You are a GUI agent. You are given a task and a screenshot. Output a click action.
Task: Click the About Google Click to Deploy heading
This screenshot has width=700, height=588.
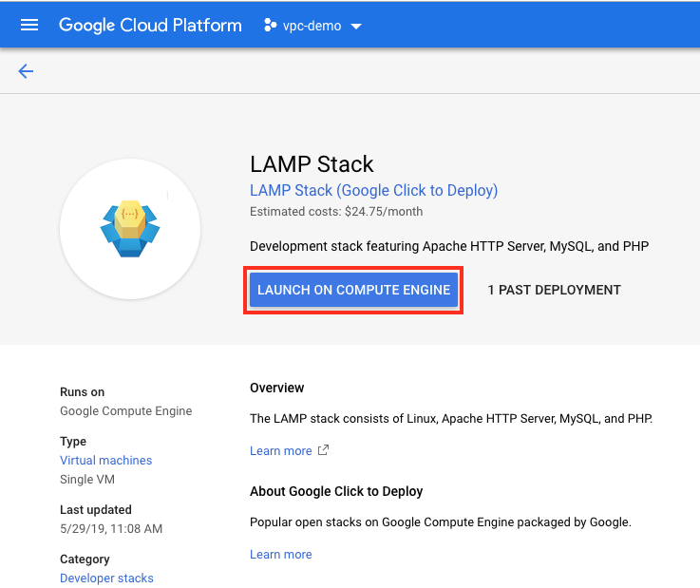point(336,491)
